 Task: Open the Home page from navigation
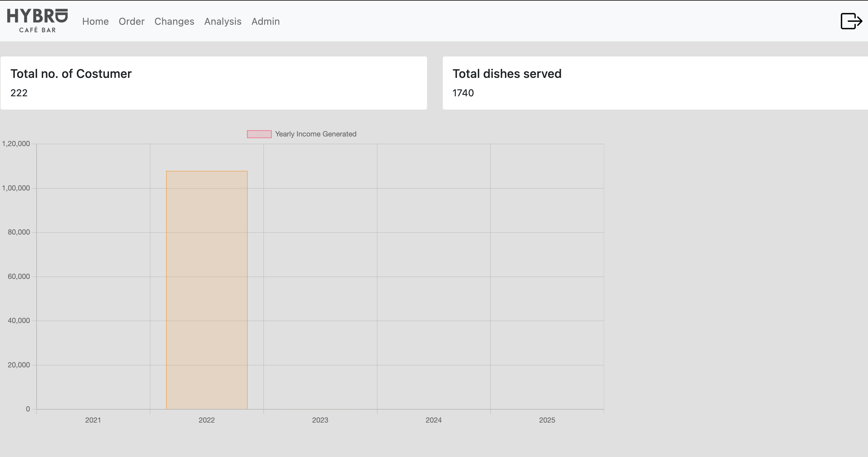pos(95,21)
